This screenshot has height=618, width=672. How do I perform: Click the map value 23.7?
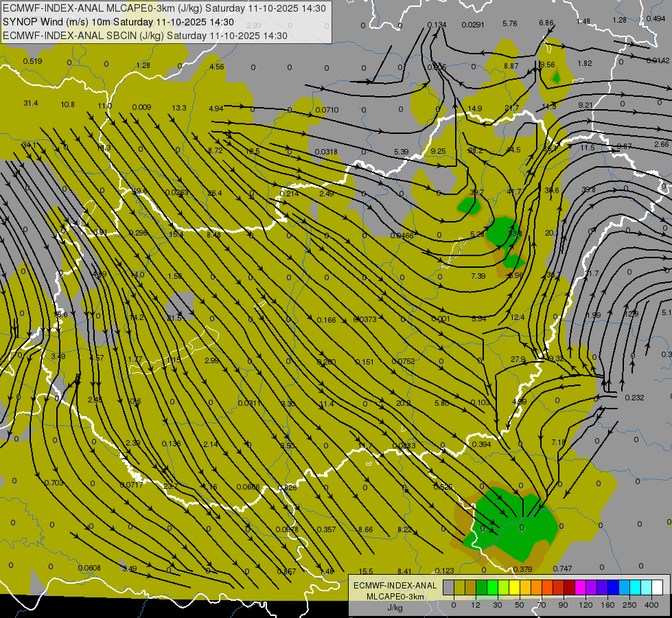tap(170, 486)
